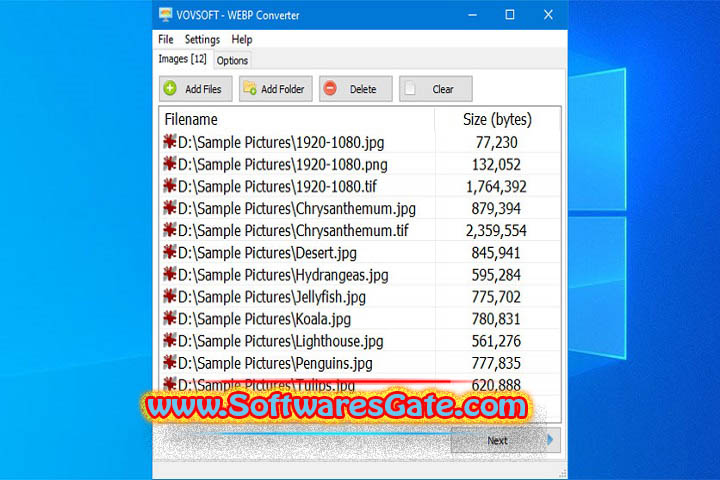Select D:\Sample Pictures\1920-1080.jpg row
720x480 pixels.
click(x=360, y=142)
